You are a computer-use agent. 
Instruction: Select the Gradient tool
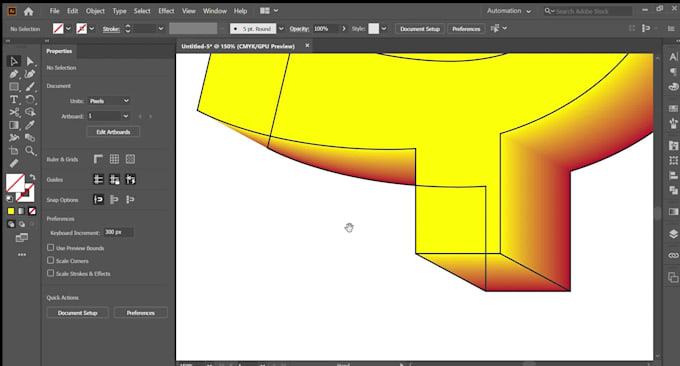pyautogui.click(x=14, y=125)
